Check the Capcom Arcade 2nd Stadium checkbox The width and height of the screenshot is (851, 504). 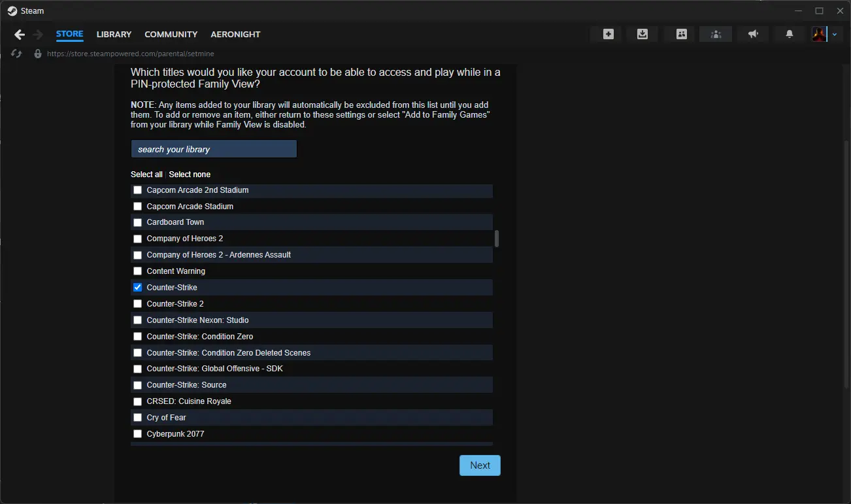(137, 190)
